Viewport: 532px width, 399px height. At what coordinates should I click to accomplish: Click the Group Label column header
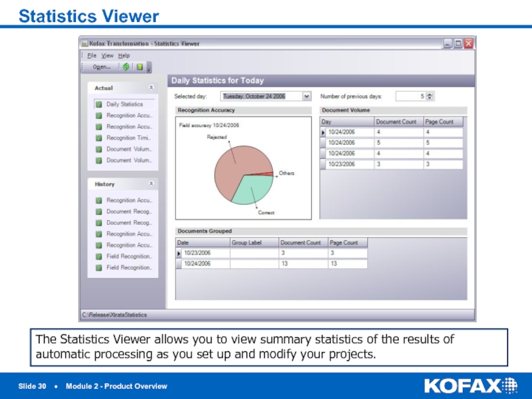(254, 243)
